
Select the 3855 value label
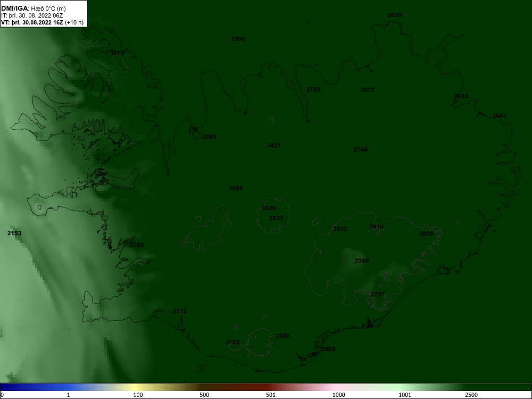coord(426,234)
